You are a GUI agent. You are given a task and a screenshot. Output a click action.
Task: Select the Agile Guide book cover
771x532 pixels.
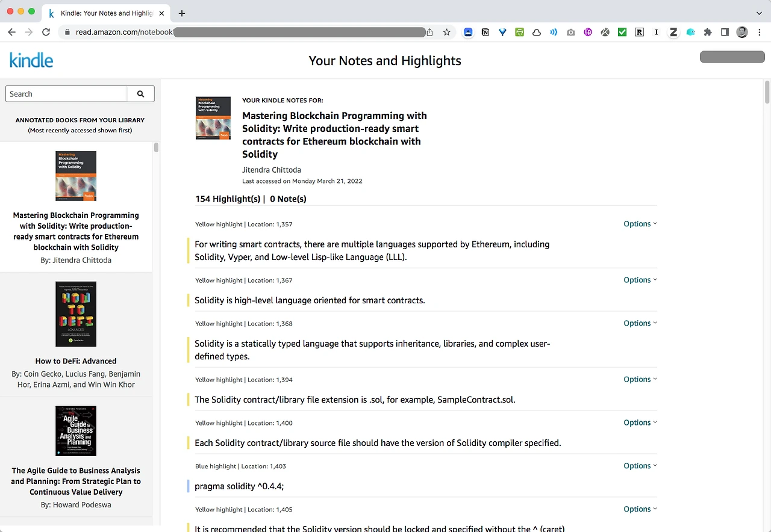pos(76,431)
